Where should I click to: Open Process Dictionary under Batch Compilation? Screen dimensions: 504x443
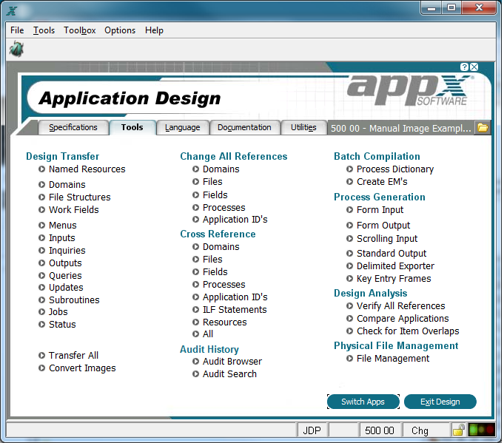click(395, 169)
